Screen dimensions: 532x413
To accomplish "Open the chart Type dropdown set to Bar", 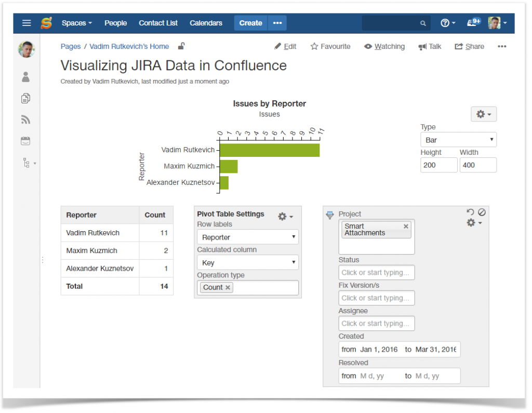I will [x=458, y=139].
